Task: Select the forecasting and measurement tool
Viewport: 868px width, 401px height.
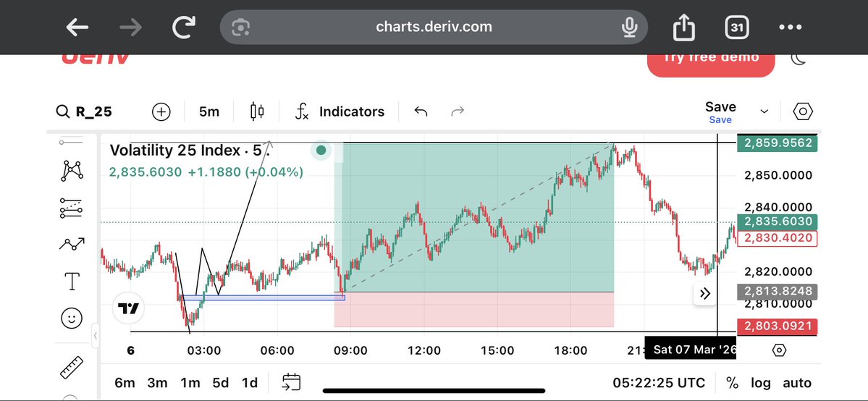Action: [72, 244]
